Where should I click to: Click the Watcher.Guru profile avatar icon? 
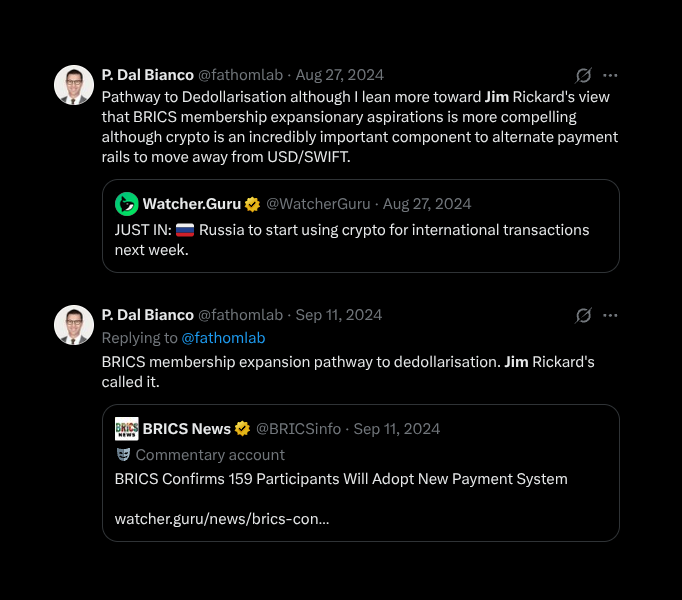click(x=126, y=204)
